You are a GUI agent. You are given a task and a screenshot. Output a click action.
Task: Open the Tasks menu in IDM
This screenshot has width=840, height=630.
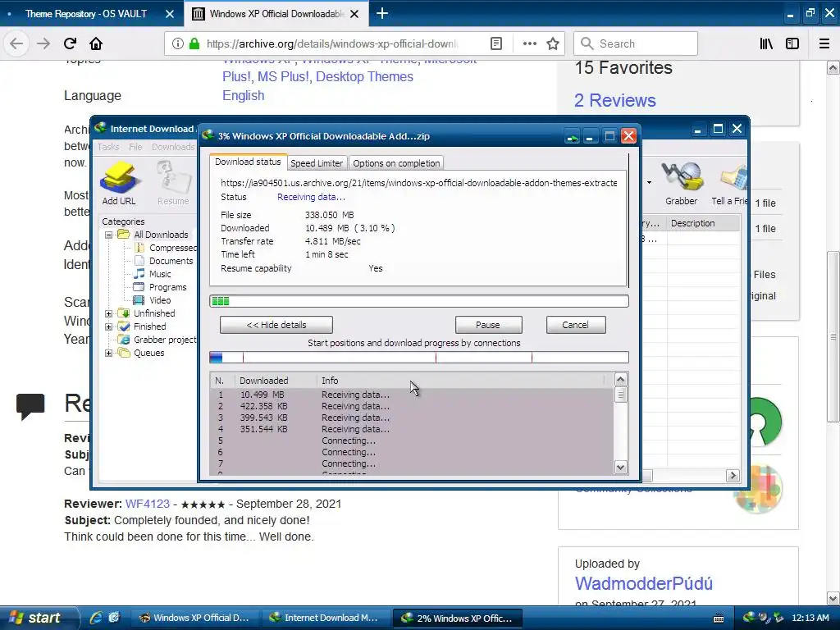point(108,147)
